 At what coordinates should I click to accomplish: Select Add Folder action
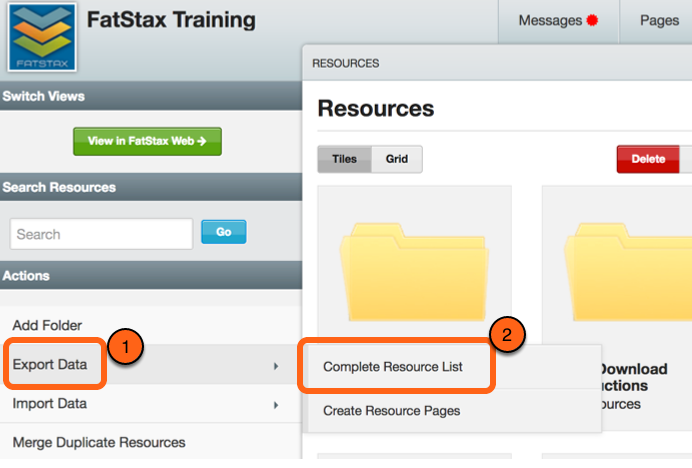47,325
